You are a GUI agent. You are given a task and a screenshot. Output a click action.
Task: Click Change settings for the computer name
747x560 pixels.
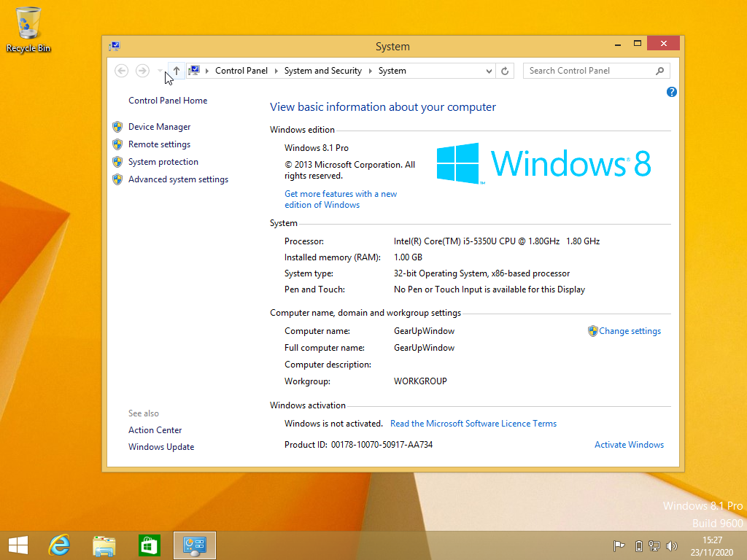click(630, 331)
